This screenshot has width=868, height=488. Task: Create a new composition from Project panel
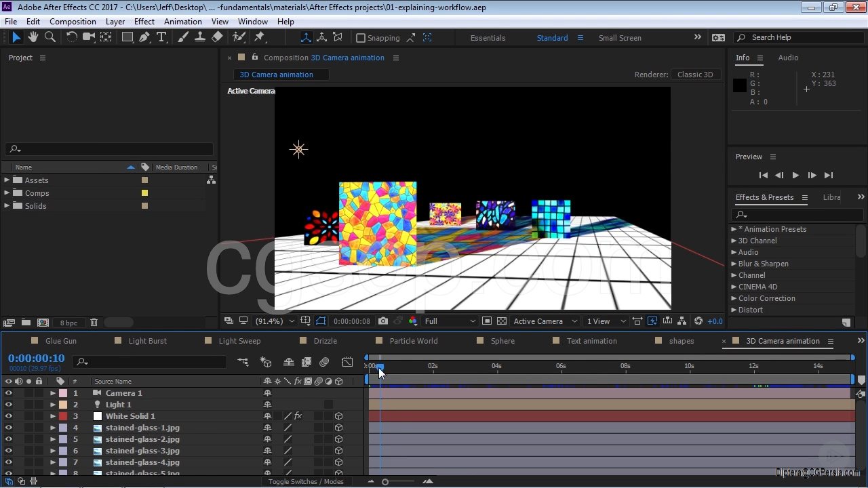[43, 323]
